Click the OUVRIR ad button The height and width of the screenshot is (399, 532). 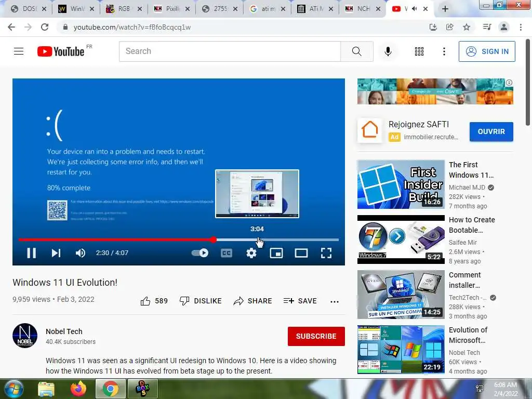(491, 131)
